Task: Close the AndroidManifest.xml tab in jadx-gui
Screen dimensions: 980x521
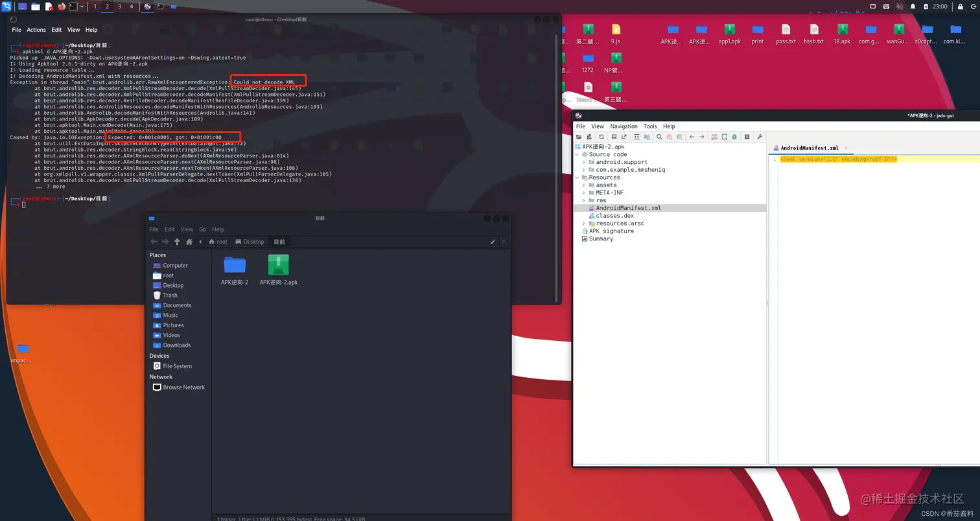Action: point(845,148)
